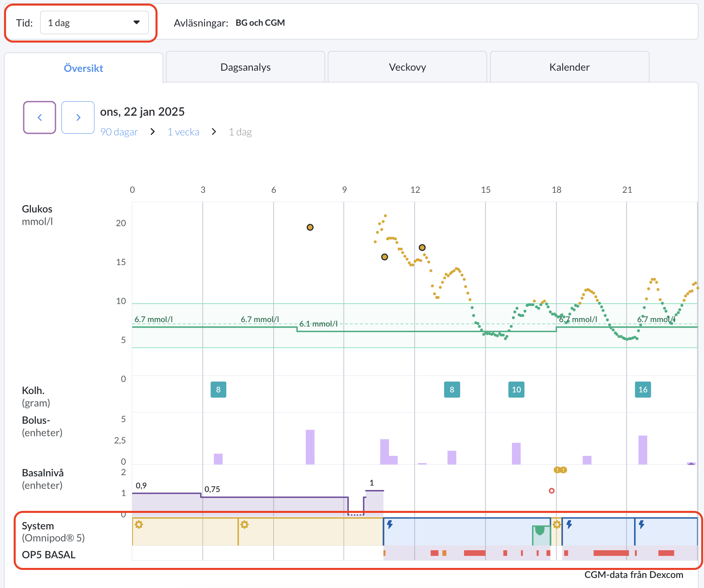704x588 pixels.
Task: Click the orange OP5 BASAL segment after 12
Action: [444, 553]
